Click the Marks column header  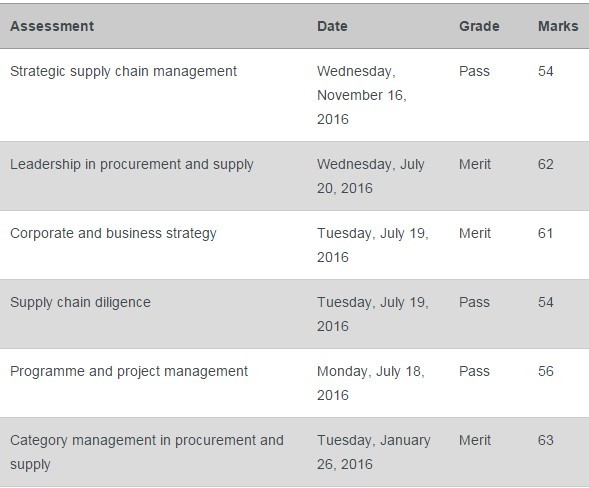click(558, 26)
